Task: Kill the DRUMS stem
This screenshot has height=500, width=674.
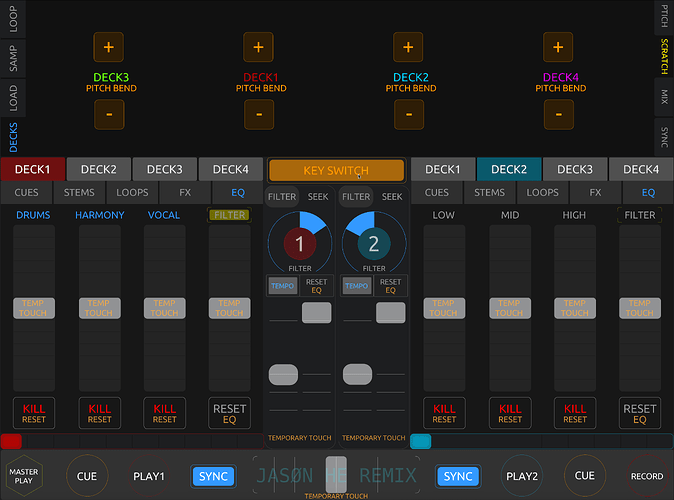Action: pos(33,413)
